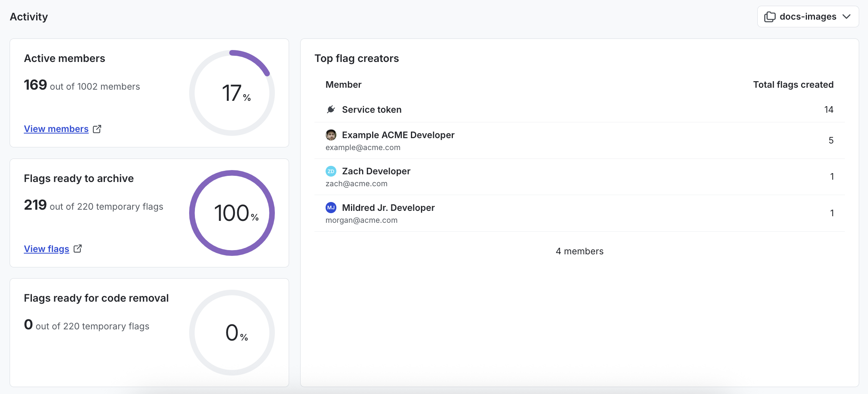
Task: Open the View flags link
Action: [x=46, y=249]
